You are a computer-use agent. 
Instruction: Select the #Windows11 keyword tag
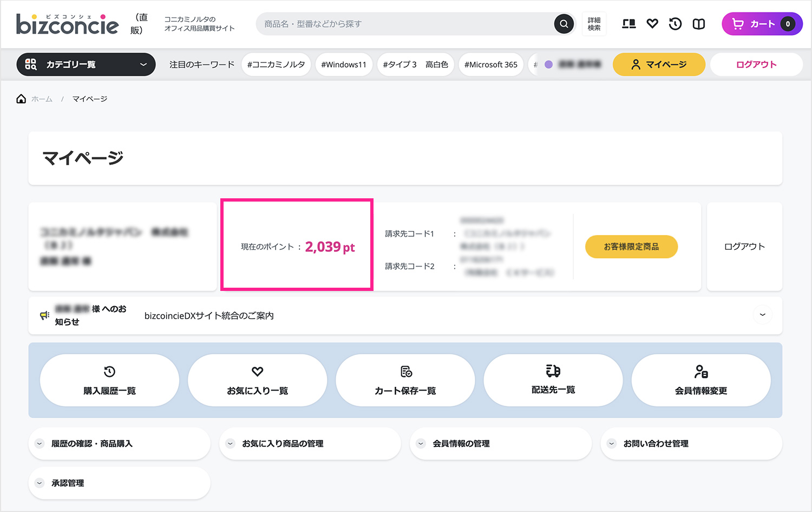tap(344, 64)
